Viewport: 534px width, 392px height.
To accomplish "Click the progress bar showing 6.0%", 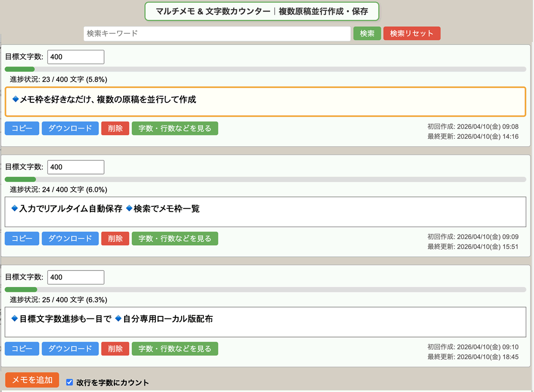I will [x=265, y=179].
